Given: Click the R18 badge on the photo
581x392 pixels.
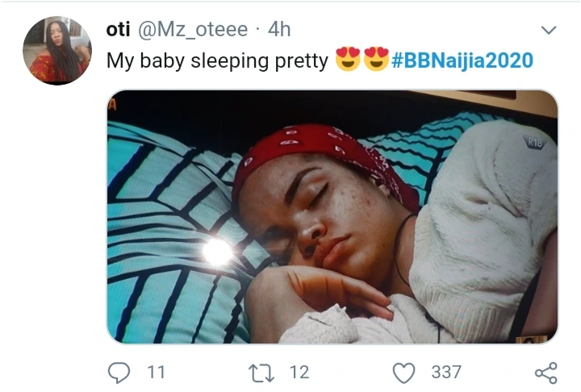Looking at the screenshot, I should (x=534, y=141).
